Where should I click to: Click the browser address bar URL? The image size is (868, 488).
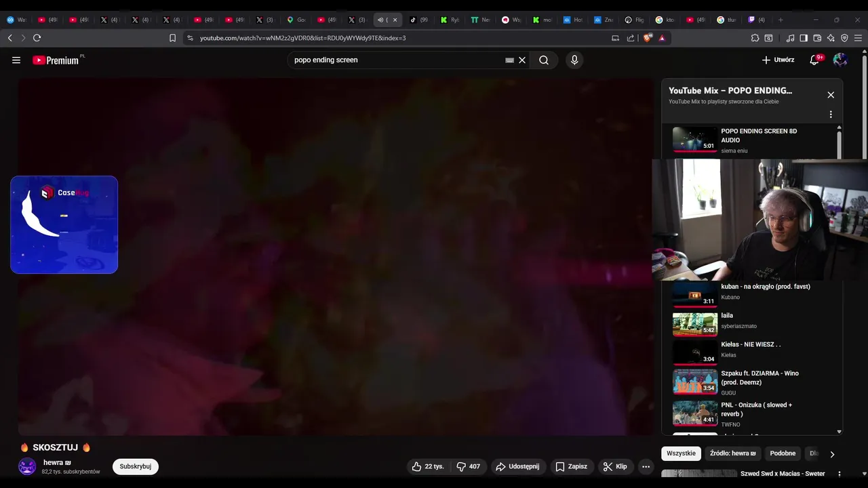pos(302,38)
